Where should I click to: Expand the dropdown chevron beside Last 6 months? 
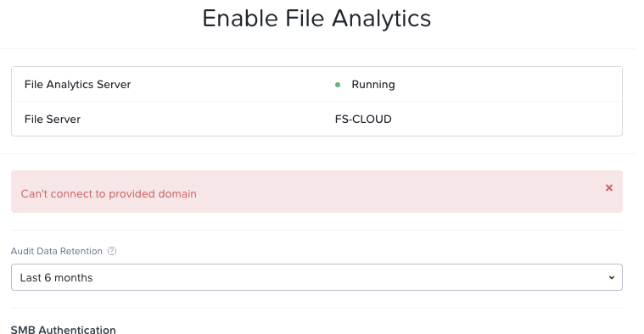pyautogui.click(x=612, y=278)
